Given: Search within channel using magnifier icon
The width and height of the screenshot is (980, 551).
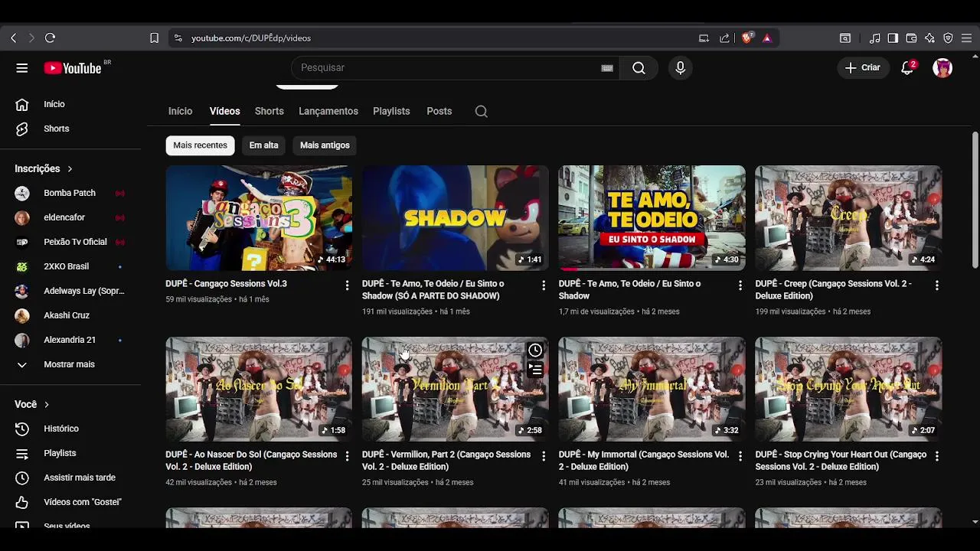Looking at the screenshot, I should 481,112.
